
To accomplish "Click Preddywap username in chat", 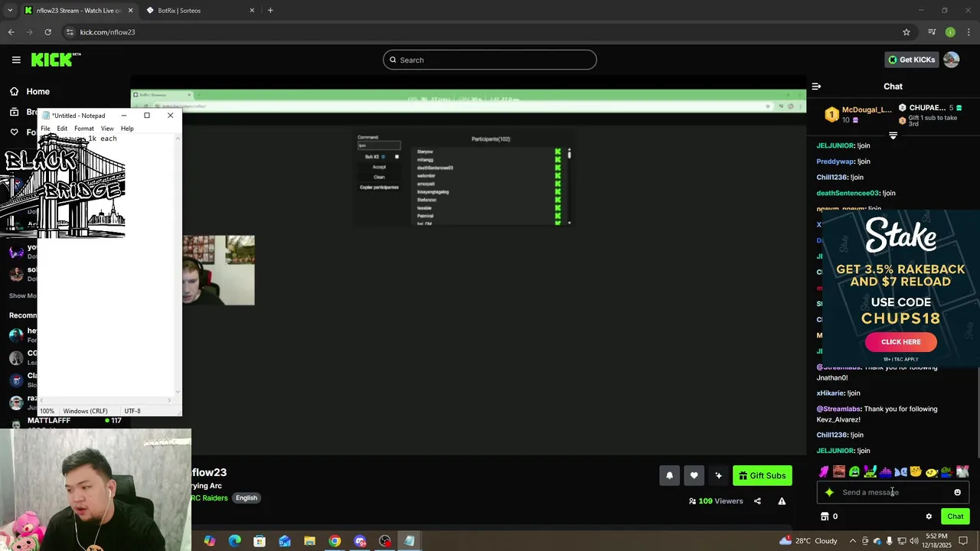I will point(835,161).
